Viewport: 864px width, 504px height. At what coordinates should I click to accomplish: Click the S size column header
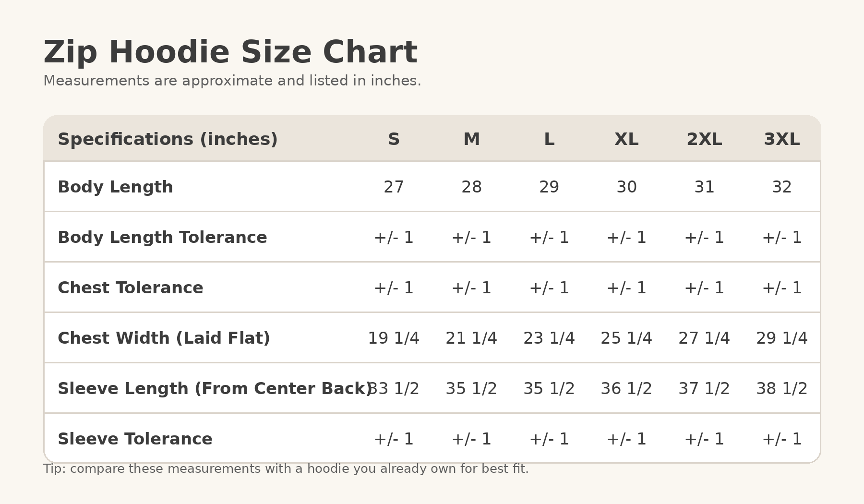(x=394, y=139)
